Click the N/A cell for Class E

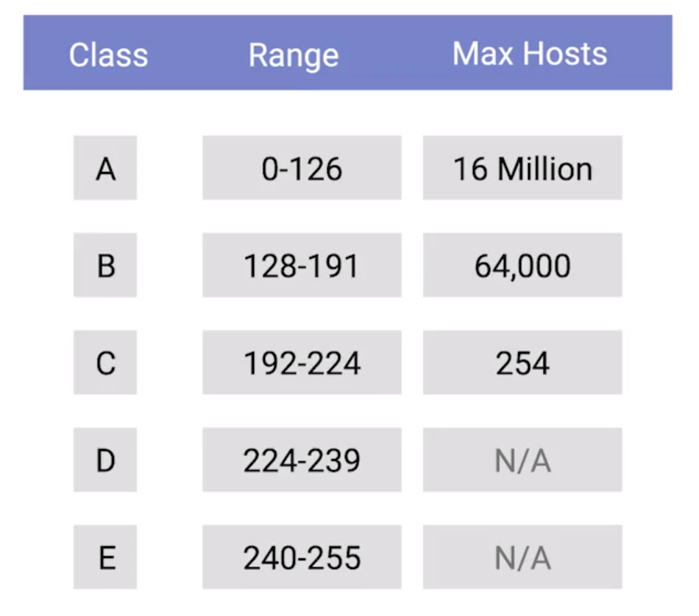pos(522,558)
